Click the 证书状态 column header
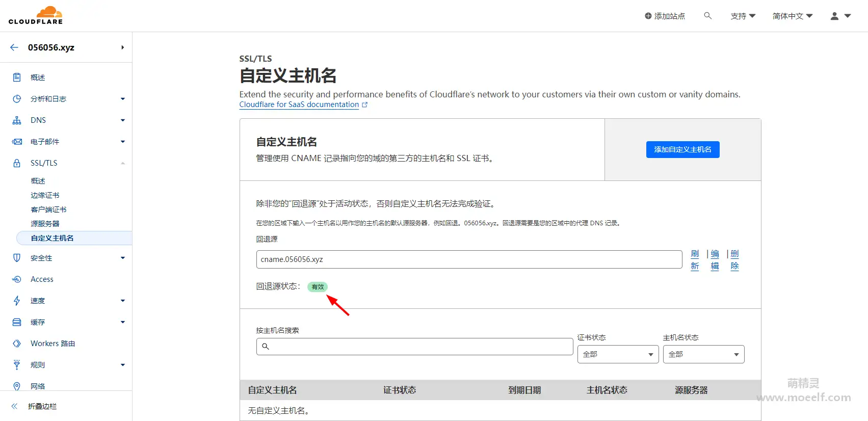 coord(400,390)
